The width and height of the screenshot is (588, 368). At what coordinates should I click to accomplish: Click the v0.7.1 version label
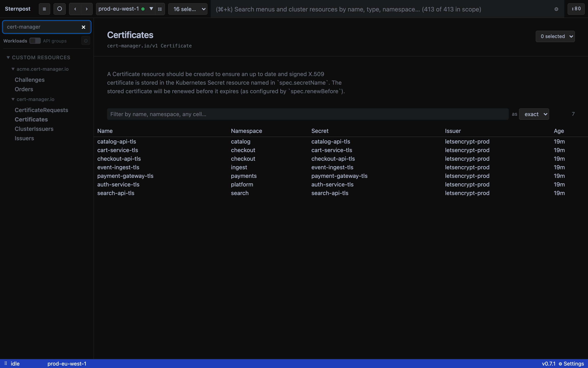(x=548, y=364)
